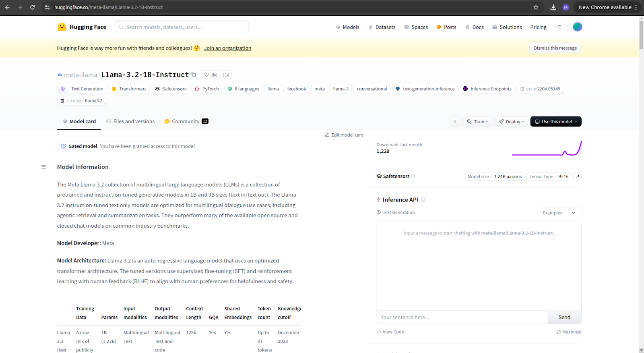This screenshot has height=353, width=644.
Task: Select the PyTorch tag
Action: pos(207,89)
